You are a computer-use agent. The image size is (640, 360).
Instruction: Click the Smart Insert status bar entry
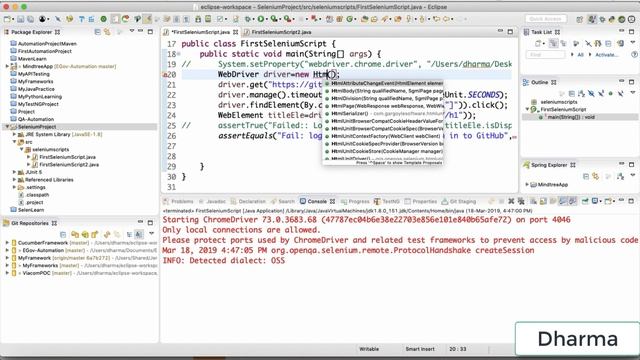pyautogui.click(x=420, y=349)
